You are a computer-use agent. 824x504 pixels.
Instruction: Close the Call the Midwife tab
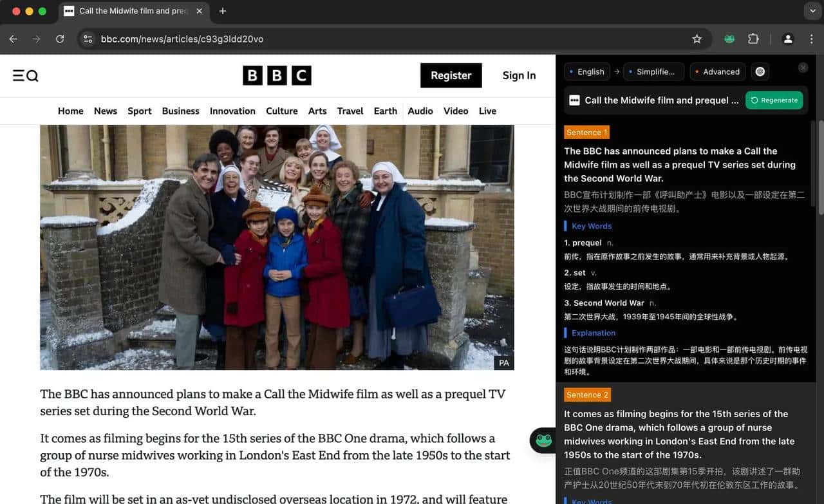(x=200, y=11)
